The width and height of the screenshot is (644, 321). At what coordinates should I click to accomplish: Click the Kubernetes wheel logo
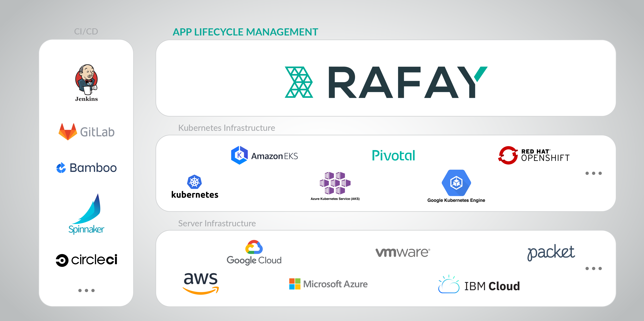click(195, 182)
